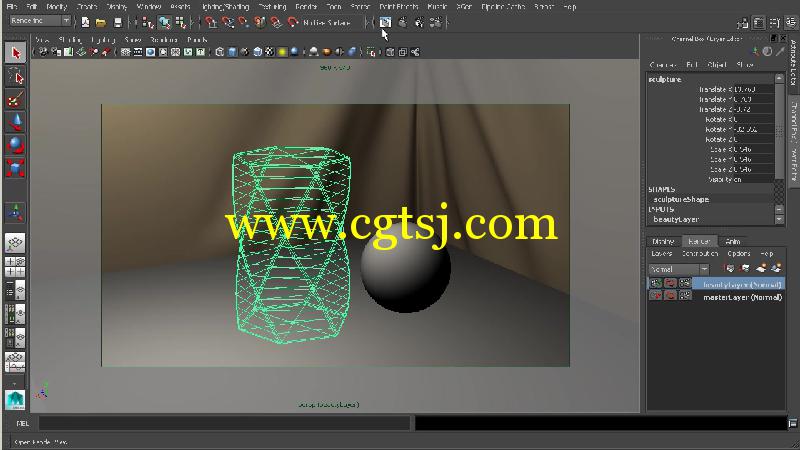Click the No Live Surface field
This screenshot has width=800, height=450.
[x=332, y=22]
